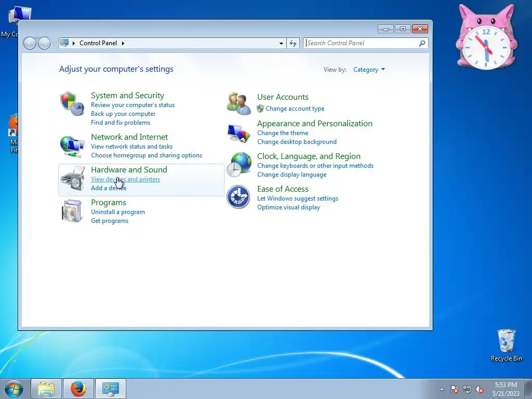Click the Clock, Language, and Region globe icon

click(x=238, y=165)
